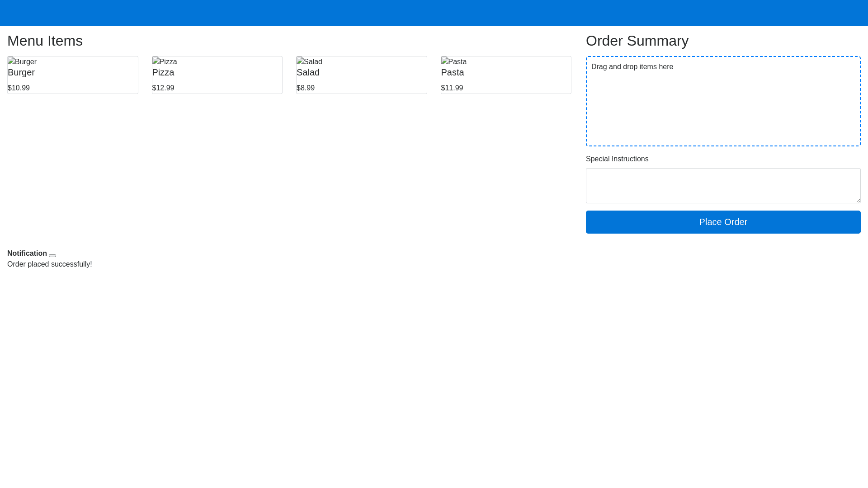Dismiss the Notification with its close button
The image size is (868, 488).
[x=52, y=255]
